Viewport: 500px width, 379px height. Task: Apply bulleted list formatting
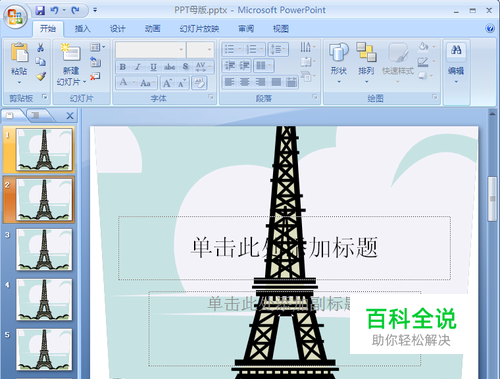pyautogui.click(x=232, y=49)
